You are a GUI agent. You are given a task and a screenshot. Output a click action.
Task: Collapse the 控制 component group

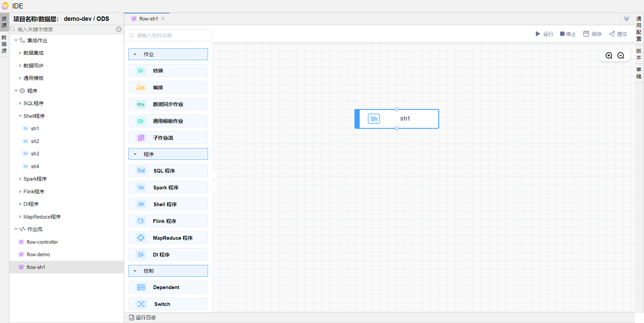135,271
